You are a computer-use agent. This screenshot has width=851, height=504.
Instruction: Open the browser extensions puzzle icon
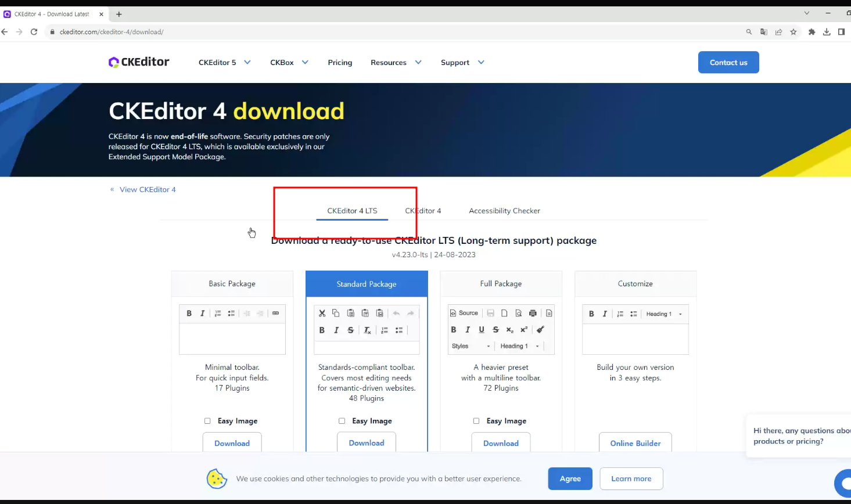[811, 32]
